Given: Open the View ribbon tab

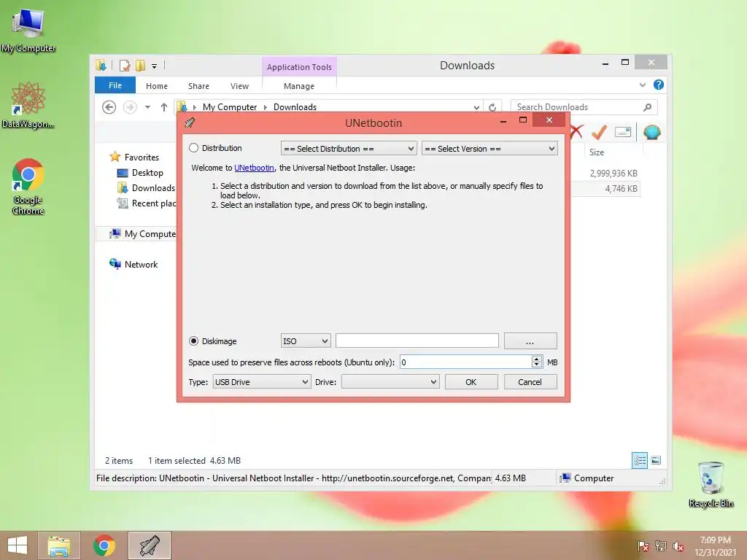Looking at the screenshot, I should point(239,86).
